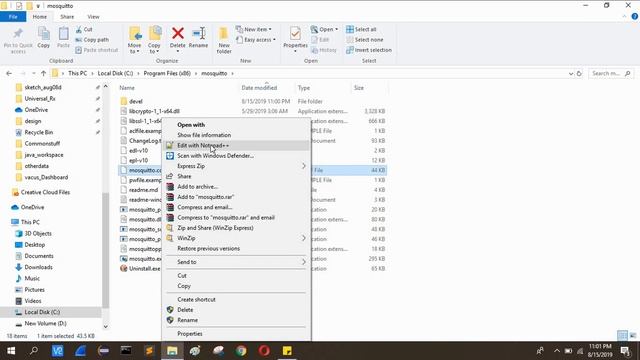Open the notification center icon

tap(625, 351)
